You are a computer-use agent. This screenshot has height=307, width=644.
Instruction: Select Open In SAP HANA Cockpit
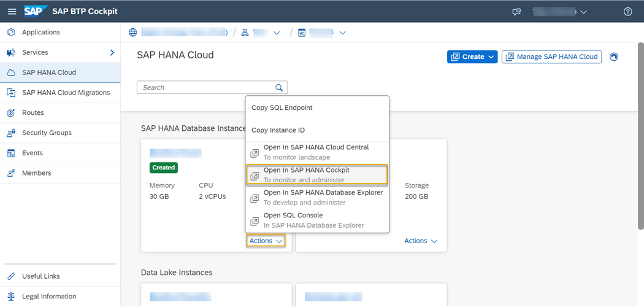pos(316,174)
